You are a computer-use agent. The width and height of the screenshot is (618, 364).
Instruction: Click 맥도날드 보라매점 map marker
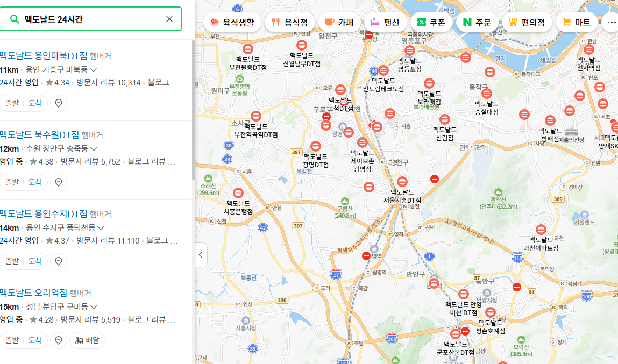[x=429, y=83]
